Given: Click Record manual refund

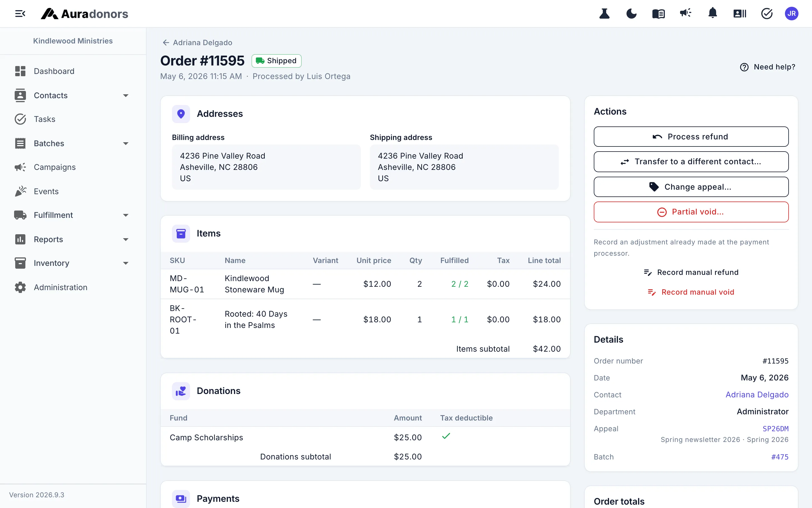Looking at the screenshot, I should tap(691, 272).
